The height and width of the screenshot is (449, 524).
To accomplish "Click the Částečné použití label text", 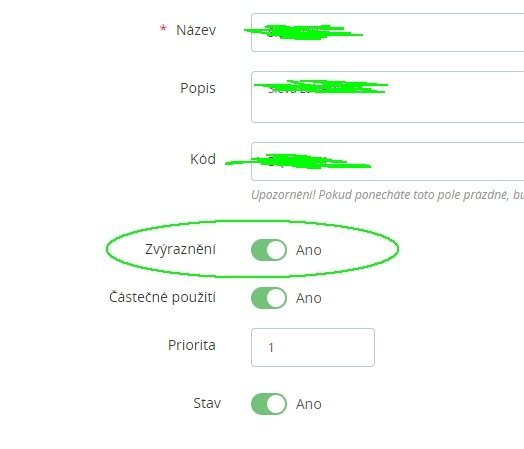I will [162, 297].
